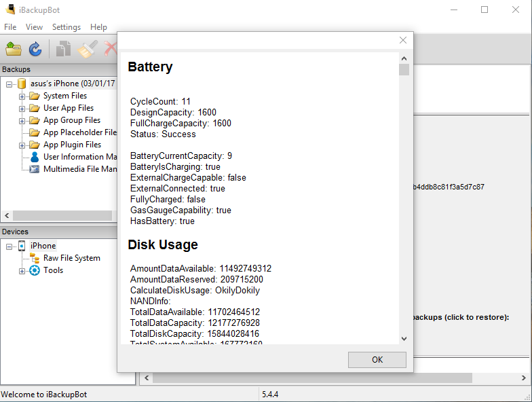Click the App Placeholder Files folder icon
The image size is (532, 402).
click(34, 133)
